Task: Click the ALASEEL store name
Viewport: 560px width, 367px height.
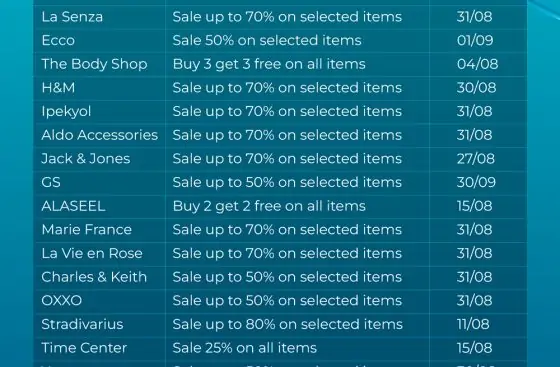Action: pos(73,206)
